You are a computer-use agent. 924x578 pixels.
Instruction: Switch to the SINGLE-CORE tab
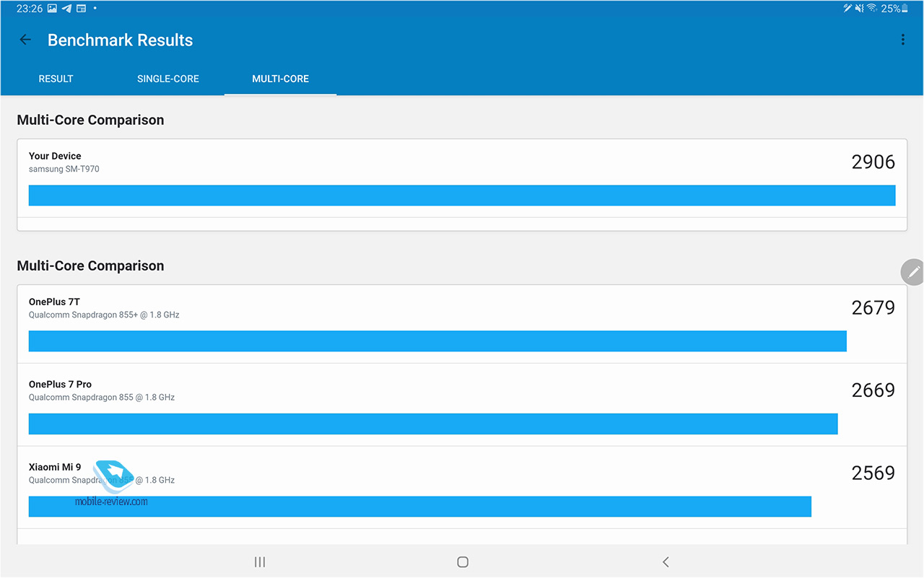tap(168, 79)
